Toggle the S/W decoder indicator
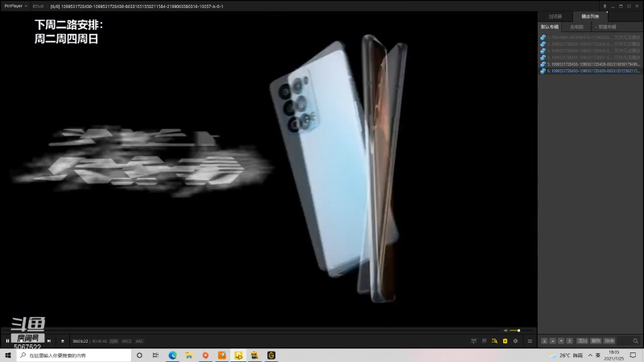 click(114, 341)
